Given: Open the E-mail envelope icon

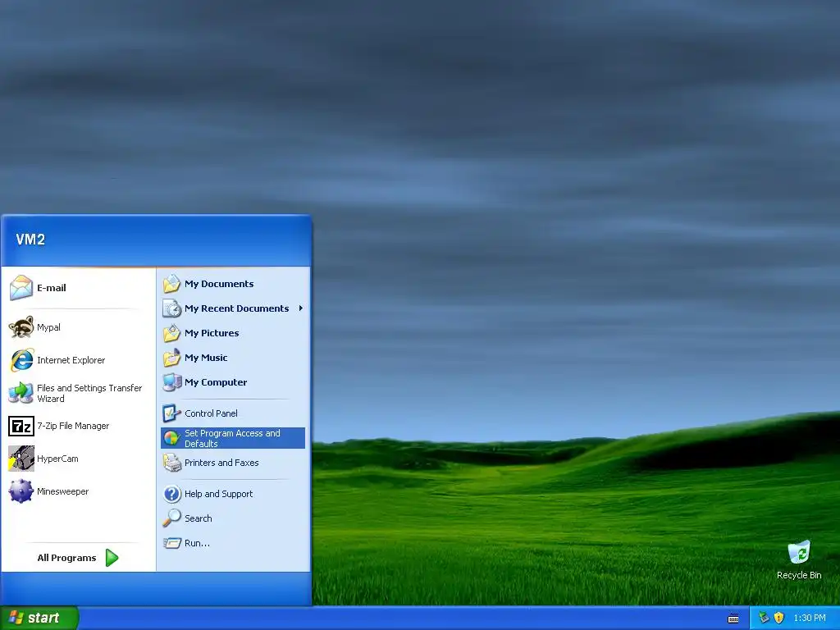Looking at the screenshot, I should pos(21,288).
